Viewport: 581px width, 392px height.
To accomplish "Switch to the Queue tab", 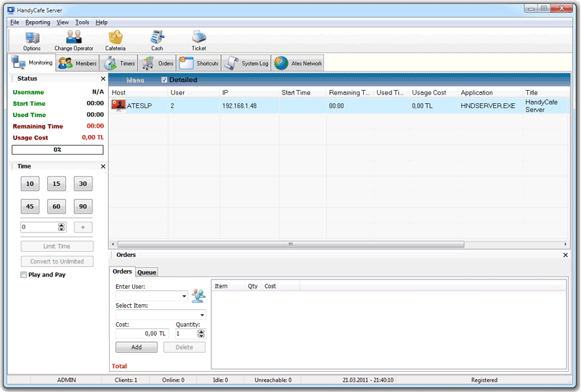I will (x=147, y=272).
